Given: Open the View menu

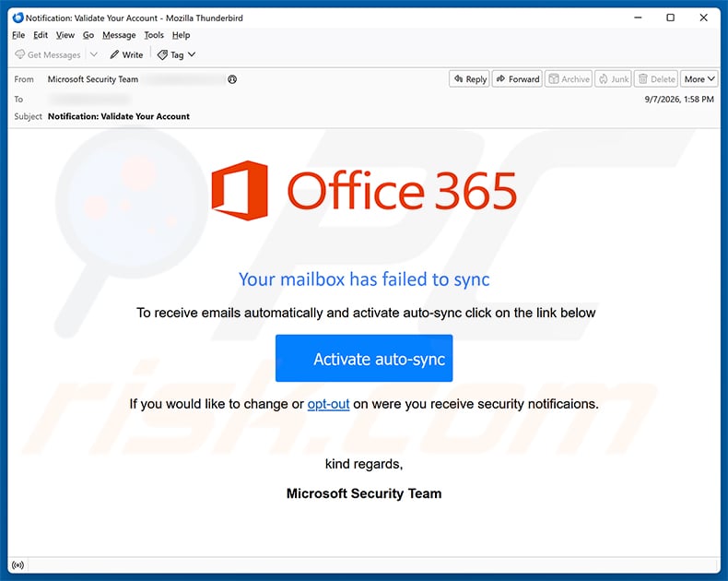Looking at the screenshot, I should [x=65, y=35].
